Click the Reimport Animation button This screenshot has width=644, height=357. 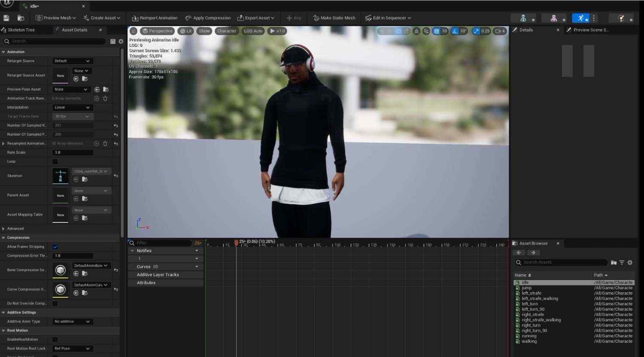pos(155,18)
